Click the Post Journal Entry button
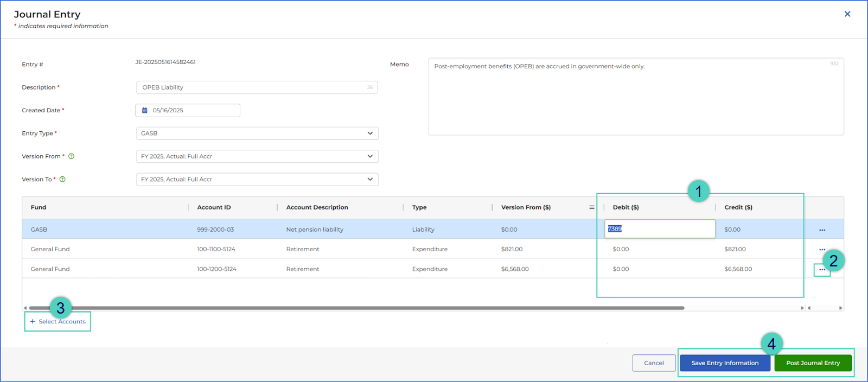 [813, 363]
